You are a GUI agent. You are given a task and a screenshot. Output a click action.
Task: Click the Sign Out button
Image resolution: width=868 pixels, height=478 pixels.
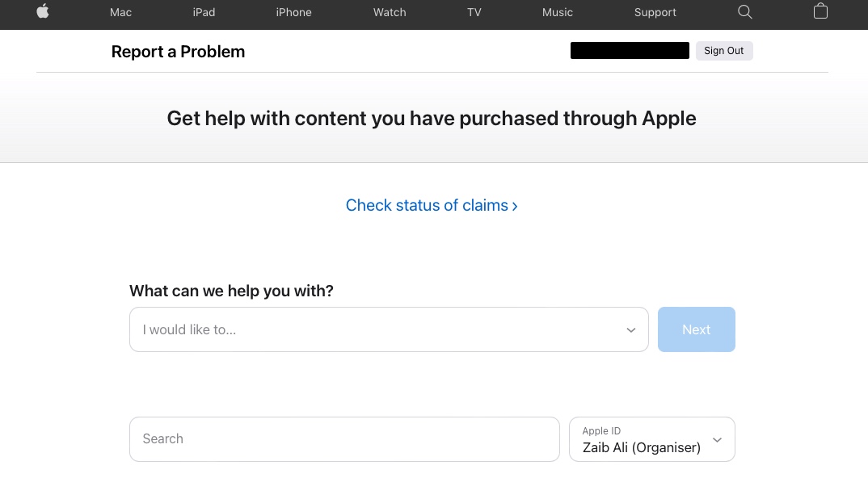(x=724, y=51)
